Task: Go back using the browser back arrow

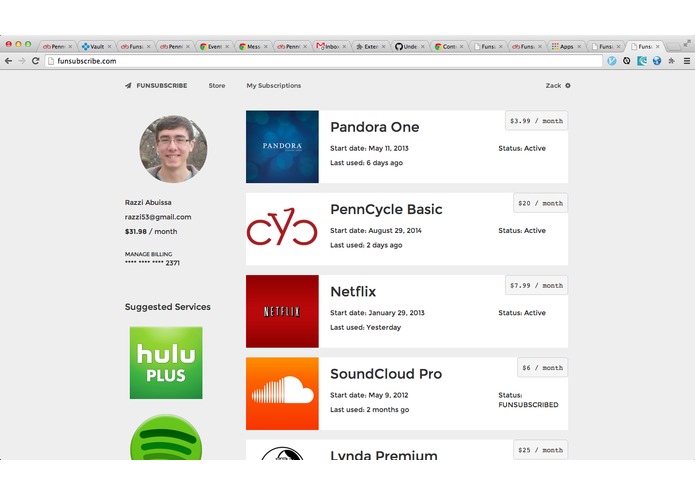Action: 8,61
